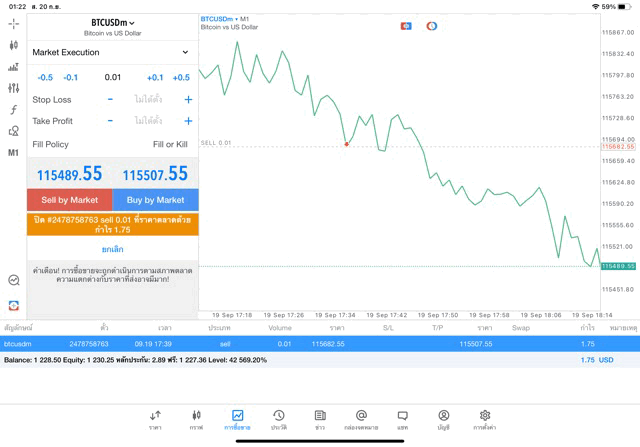
Task: Expand the Market Execution order type dropdown
Action: coord(111,52)
